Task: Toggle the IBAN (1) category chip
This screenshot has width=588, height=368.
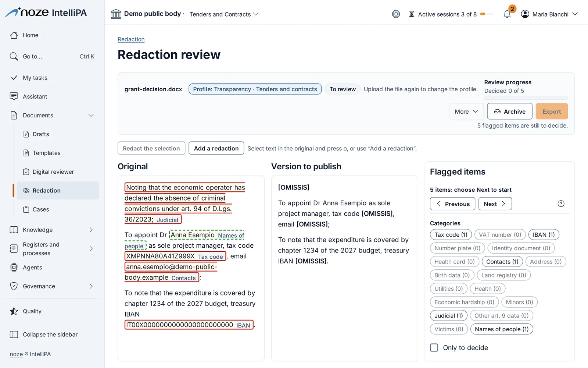Action: pyautogui.click(x=544, y=235)
